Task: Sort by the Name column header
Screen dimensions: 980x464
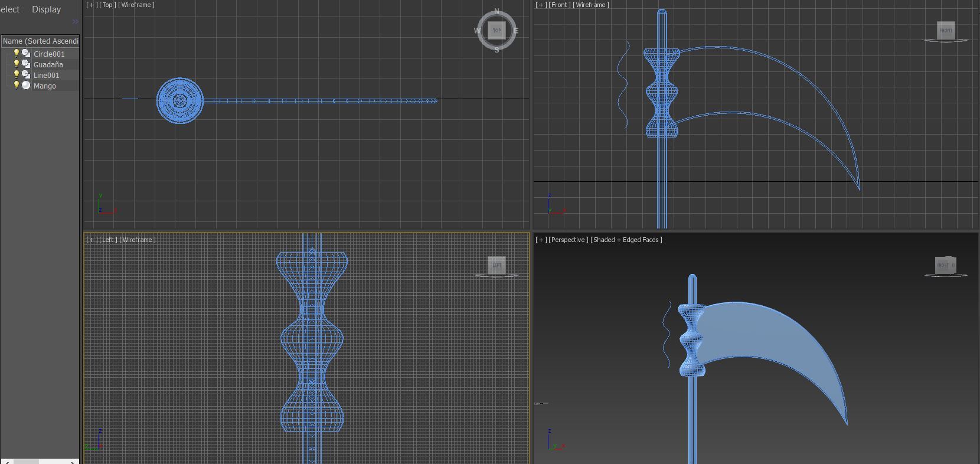Action: [40, 41]
